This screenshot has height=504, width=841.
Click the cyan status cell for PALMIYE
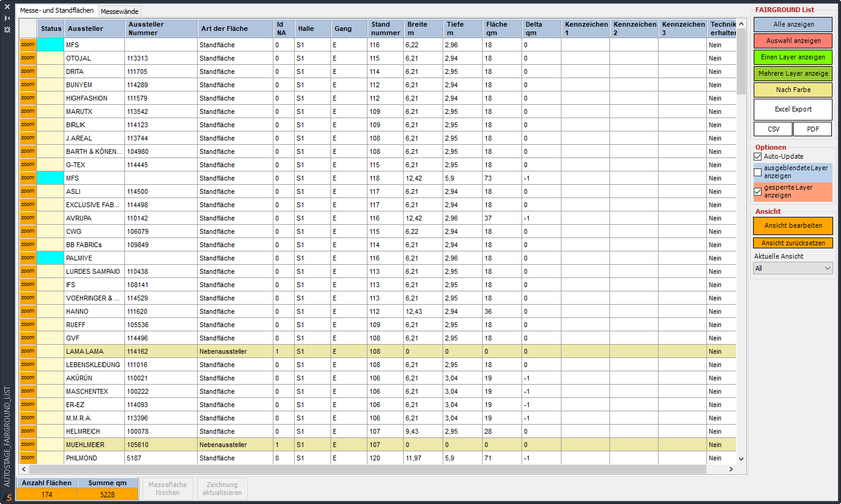click(x=50, y=258)
